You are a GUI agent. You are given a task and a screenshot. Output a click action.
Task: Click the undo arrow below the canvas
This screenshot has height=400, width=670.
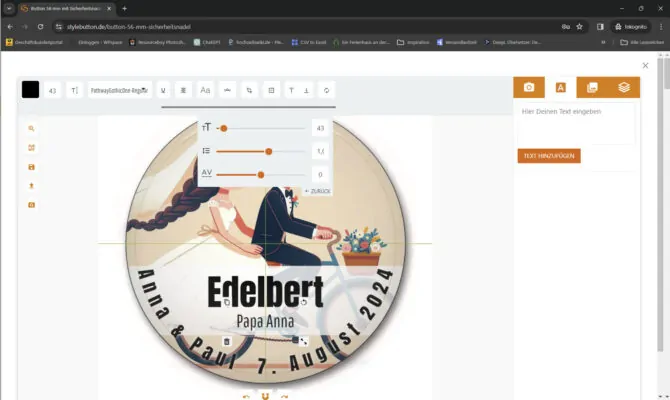246,397
